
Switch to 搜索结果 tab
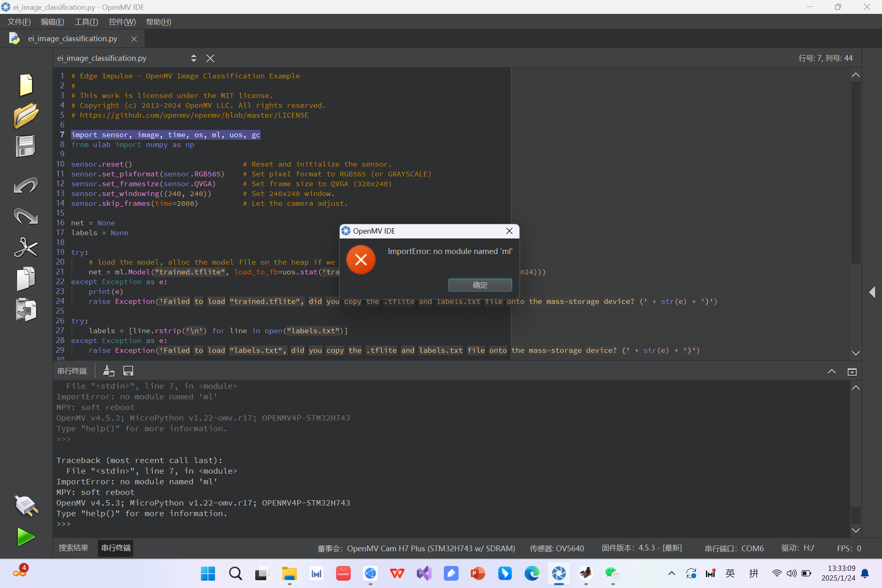pyautogui.click(x=73, y=548)
